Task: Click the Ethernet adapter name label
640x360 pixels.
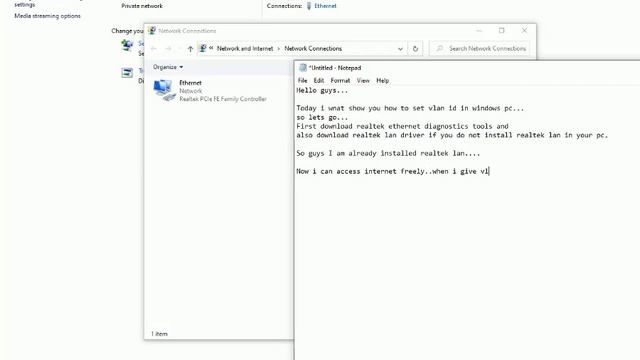Action: coord(191,83)
